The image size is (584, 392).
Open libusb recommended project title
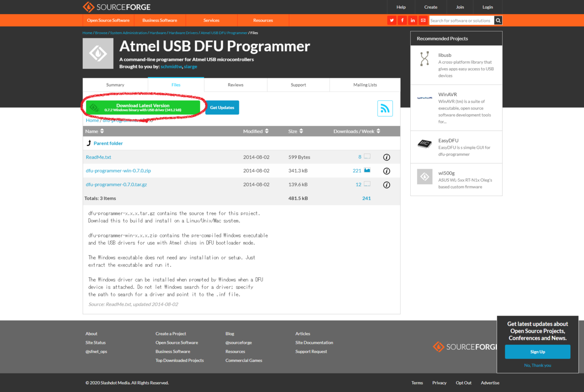[x=445, y=55]
